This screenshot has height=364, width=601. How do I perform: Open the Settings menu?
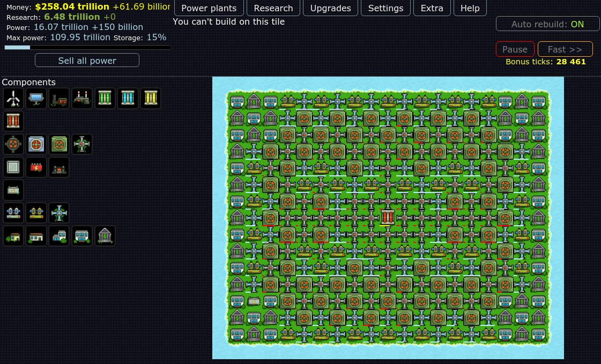click(385, 8)
